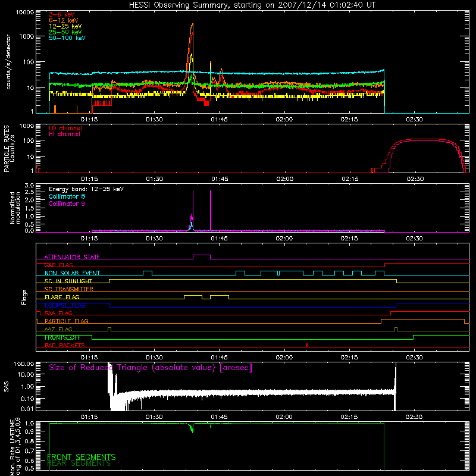Select the Collimator 9 legend label
476x476 pixels.
[67, 203]
